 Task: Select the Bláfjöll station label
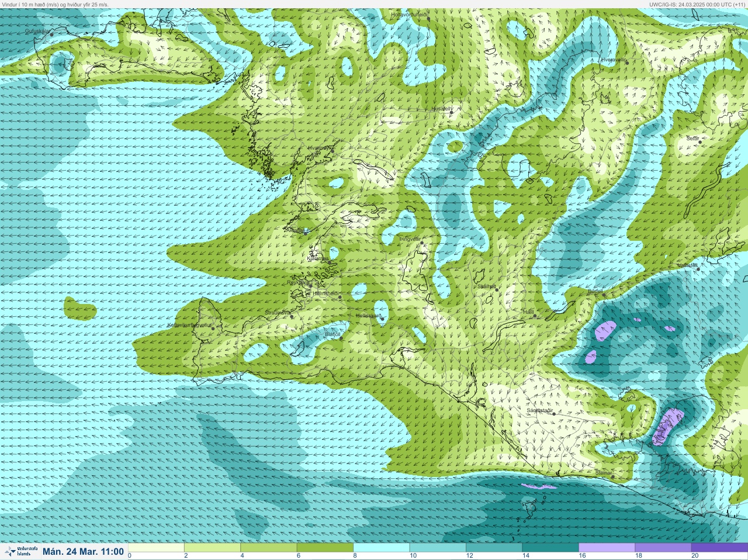(x=333, y=334)
